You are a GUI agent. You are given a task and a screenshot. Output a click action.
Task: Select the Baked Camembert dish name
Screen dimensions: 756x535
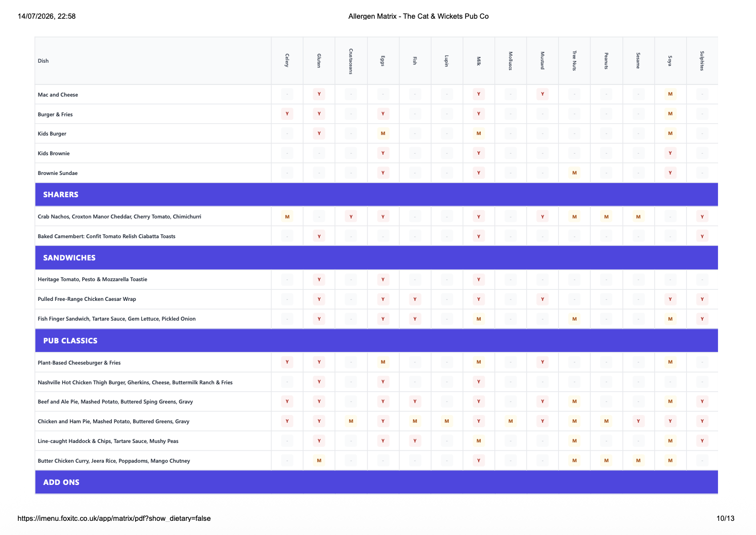107,236
